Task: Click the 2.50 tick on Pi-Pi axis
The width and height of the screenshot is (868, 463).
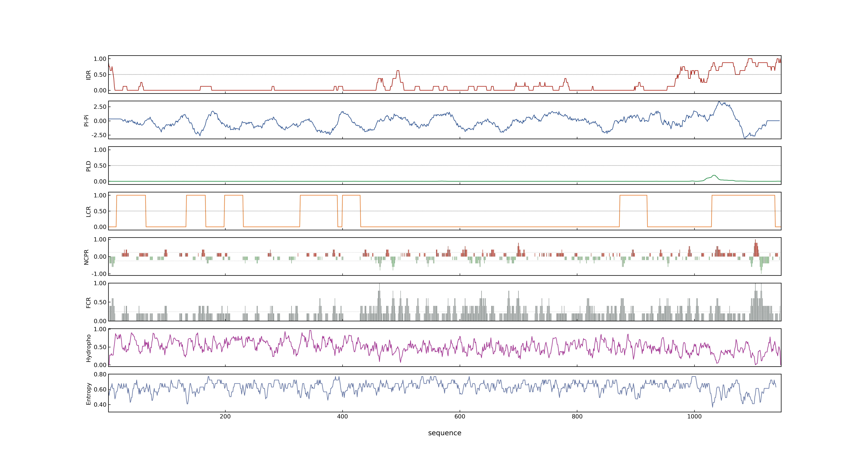Action: point(100,107)
